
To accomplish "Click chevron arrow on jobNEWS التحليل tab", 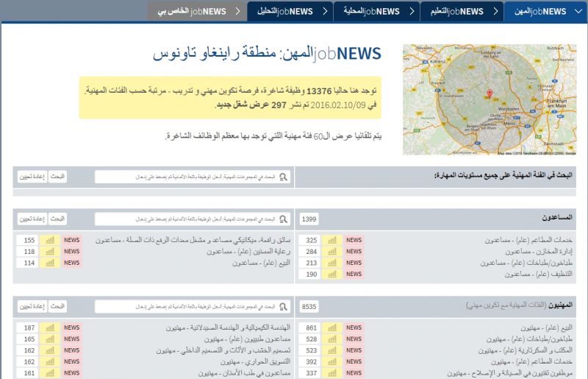I will click(325, 11).
